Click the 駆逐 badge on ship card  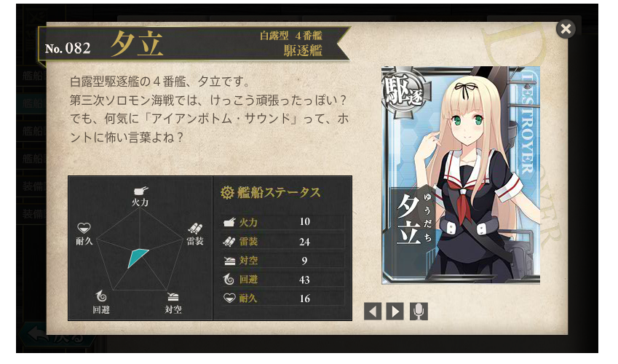click(x=405, y=94)
